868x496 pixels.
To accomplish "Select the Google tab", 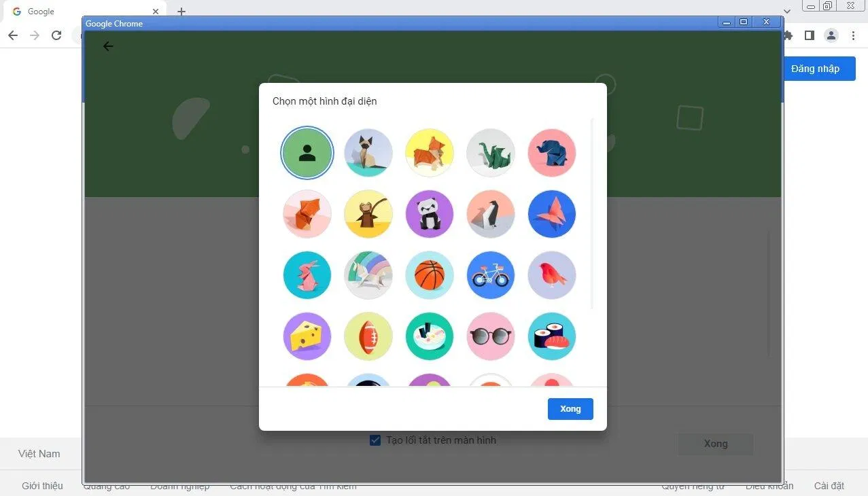I will click(85, 12).
